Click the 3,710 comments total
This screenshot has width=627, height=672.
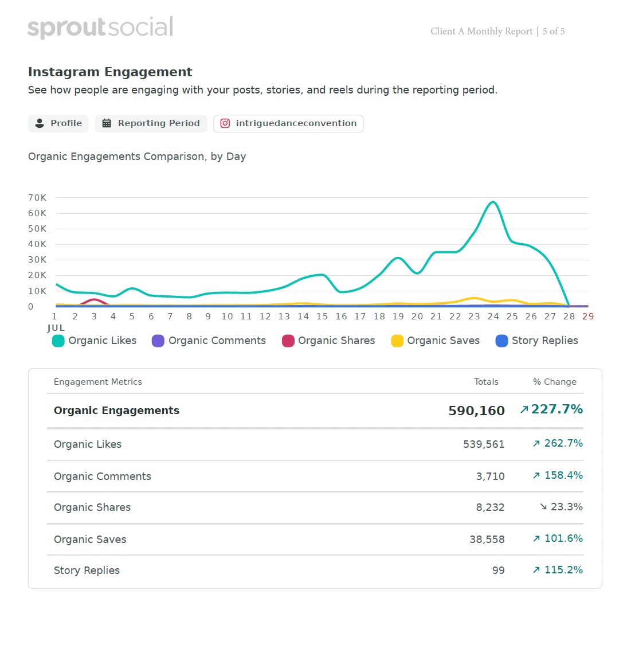(491, 476)
